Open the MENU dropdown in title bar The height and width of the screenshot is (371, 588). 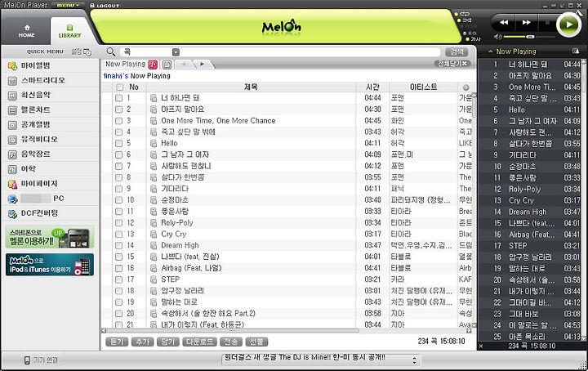(x=69, y=5)
